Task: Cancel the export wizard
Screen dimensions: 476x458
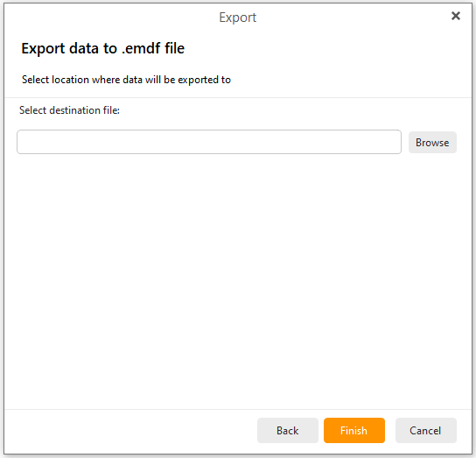Action: pos(425,430)
